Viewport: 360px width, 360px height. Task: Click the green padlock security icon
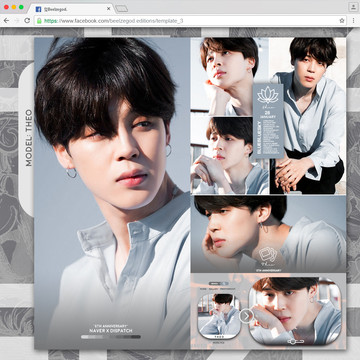point(39,21)
